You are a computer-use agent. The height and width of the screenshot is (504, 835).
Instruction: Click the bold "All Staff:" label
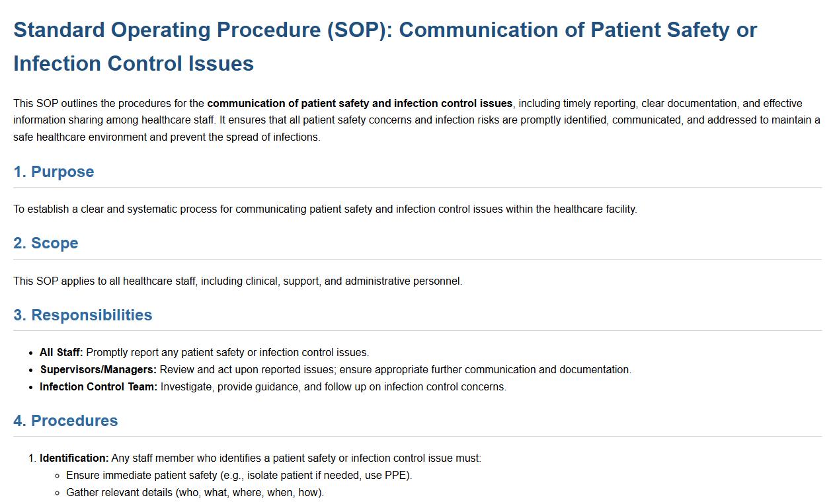61,352
